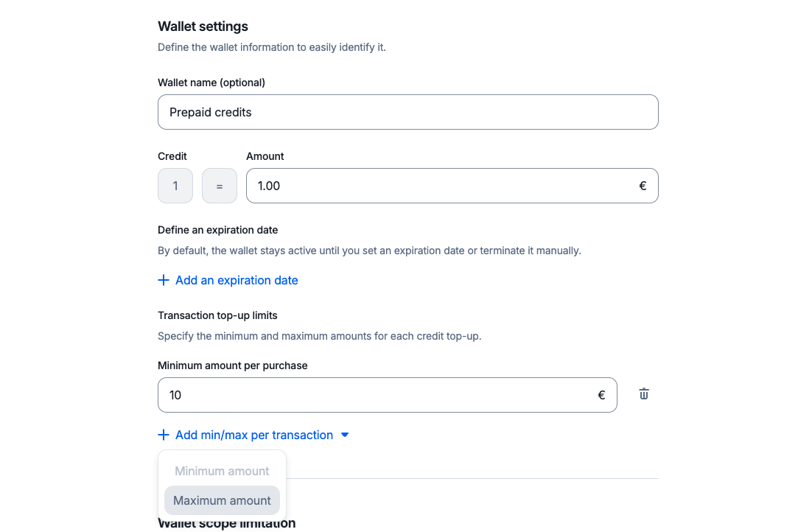Click the plus icon before 'Add an expiration date'
This screenshot has width=812, height=532.
(x=164, y=280)
